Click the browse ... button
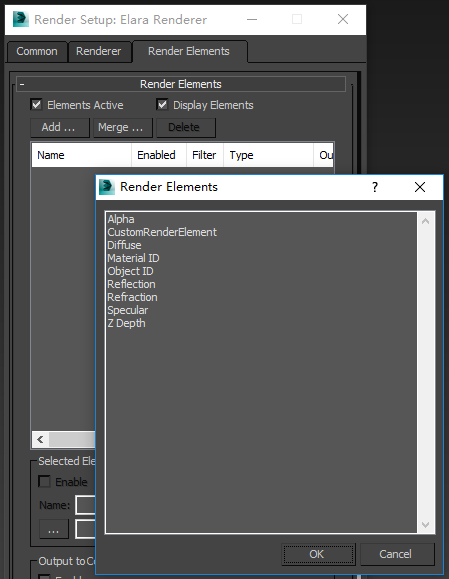 [x=54, y=529]
